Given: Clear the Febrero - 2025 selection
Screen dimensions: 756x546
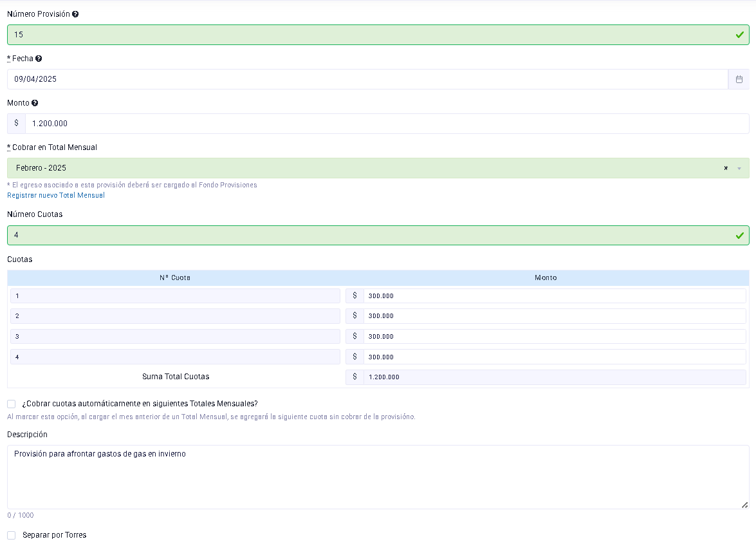Looking at the screenshot, I should coord(726,168).
